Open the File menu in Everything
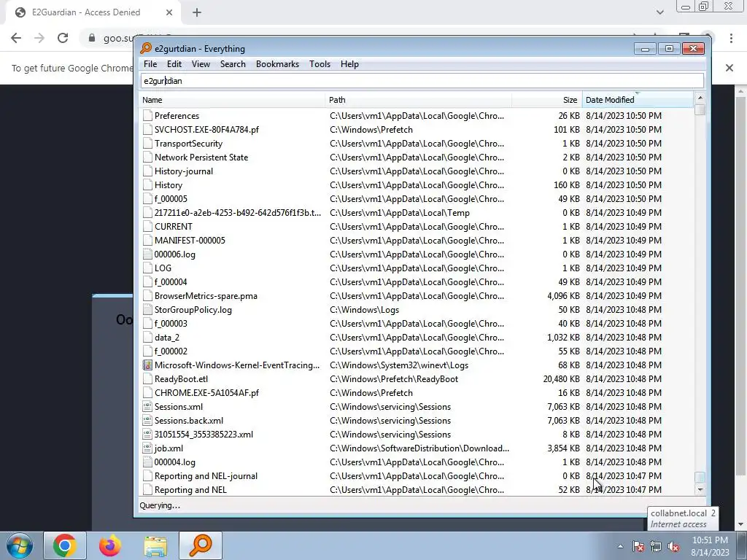Viewport: 747px width, 560px height. (150, 64)
